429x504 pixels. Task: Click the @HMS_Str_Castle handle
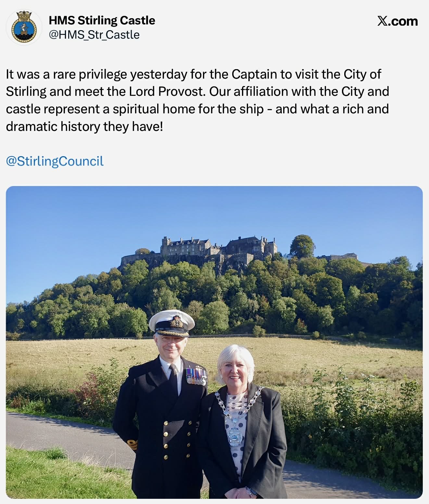pyautogui.click(x=94, y=35)
